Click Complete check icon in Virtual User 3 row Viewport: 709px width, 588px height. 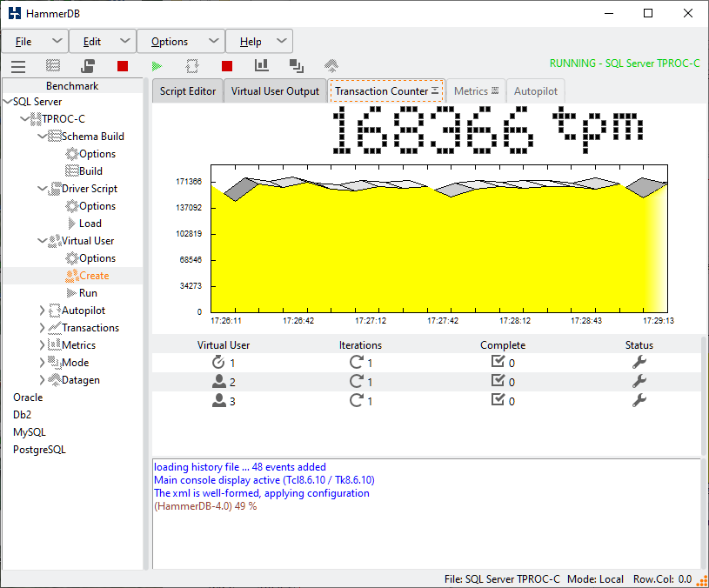point(498,400)
